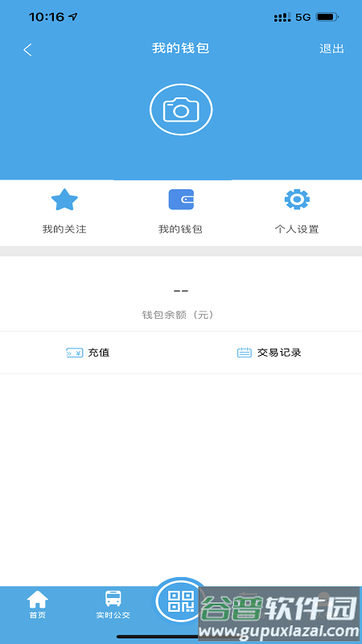Tap the 个人设置 label
Viewport: 362px width, 644px height.
[297, 229]
